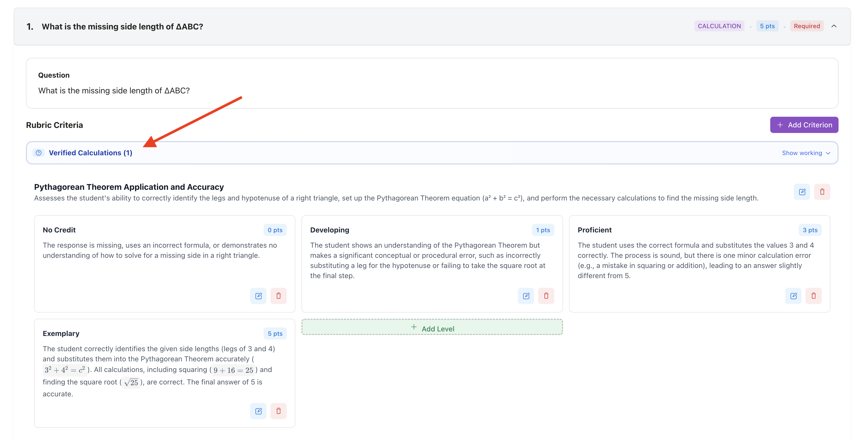
Task: Delete the Developing level
Action: pos(546,296)
